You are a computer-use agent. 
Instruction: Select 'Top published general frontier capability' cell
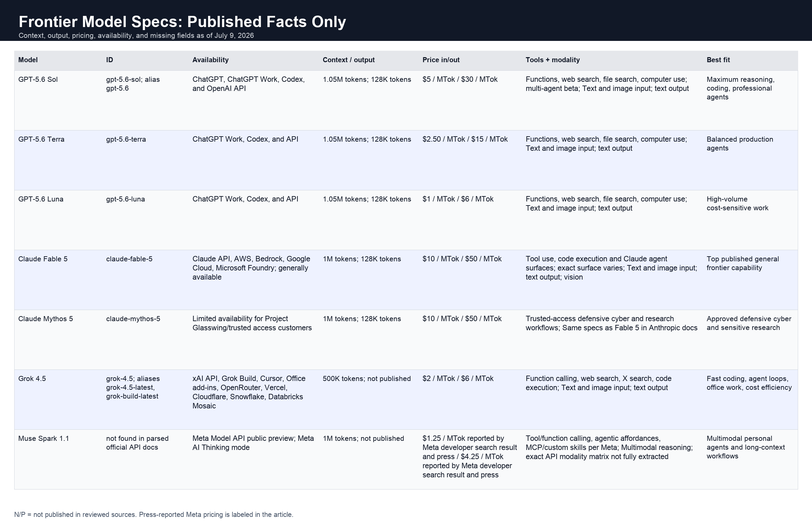click(x=743, y=264)
